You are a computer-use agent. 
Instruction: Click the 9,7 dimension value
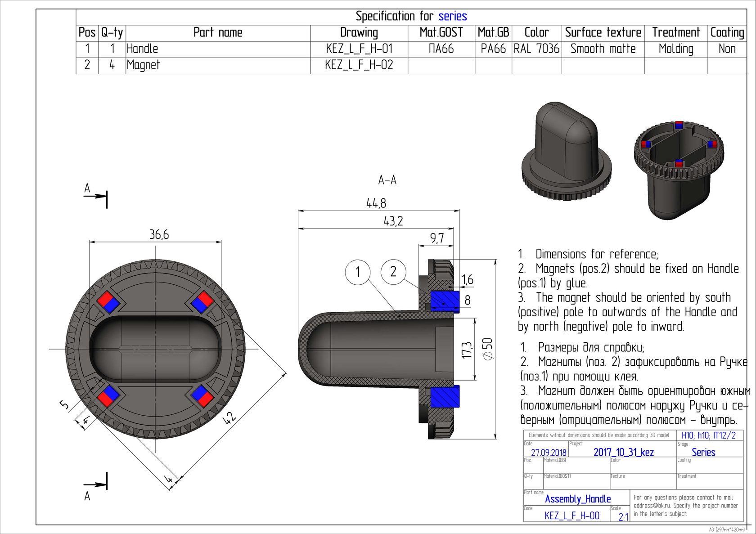(436, 238)
